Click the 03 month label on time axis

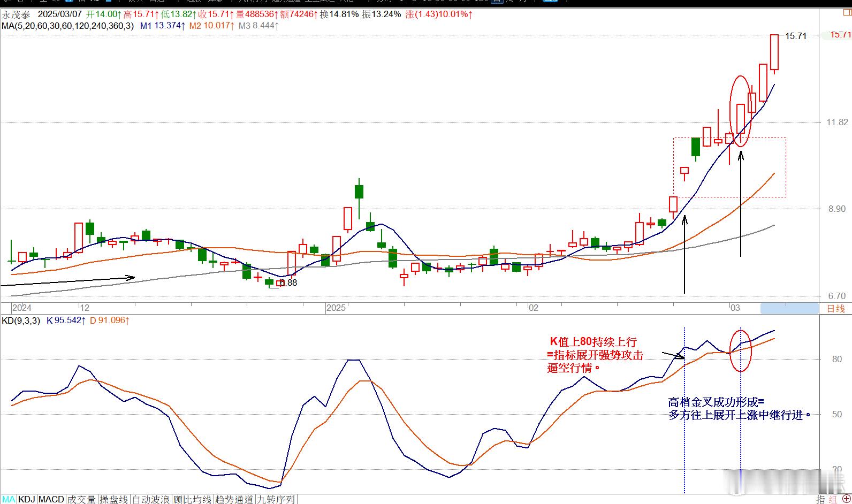pos(735,308)
